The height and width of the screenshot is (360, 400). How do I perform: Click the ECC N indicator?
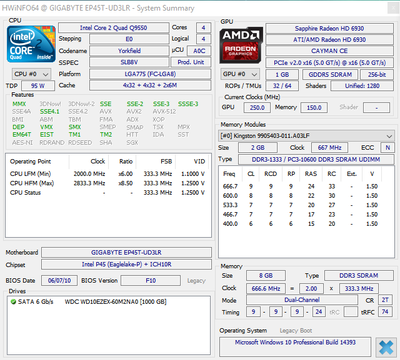click(388, 147)
